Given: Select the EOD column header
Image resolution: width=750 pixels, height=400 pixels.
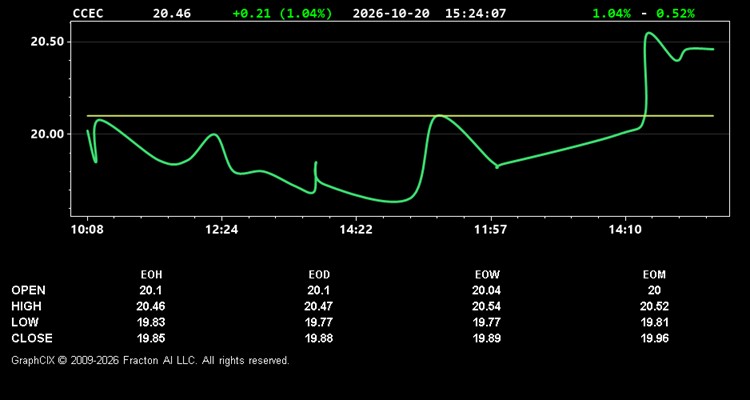Looking at the screenshot, I should click(x=319, y=275).
